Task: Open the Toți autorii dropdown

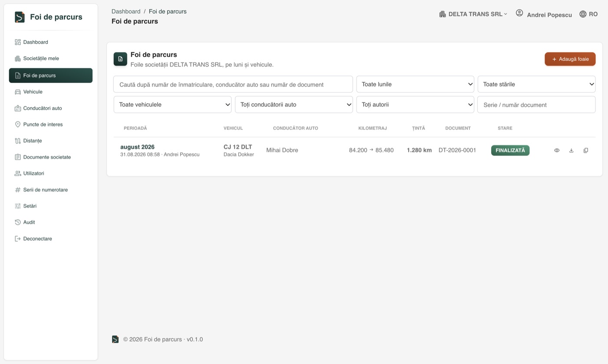Action: (x=415, y=105)
